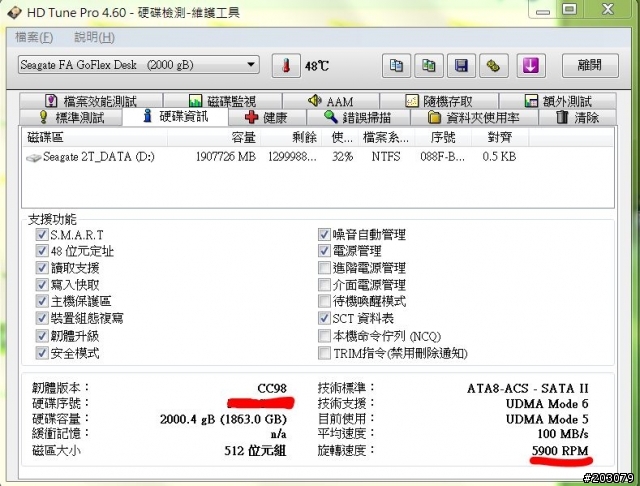Open options with the tools icon

click(x=493, y=65)
